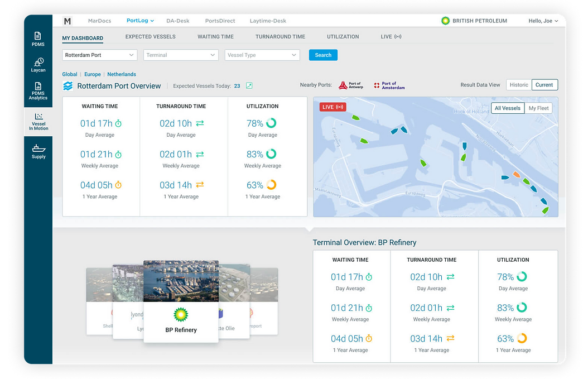Select the My Dashboard tab
This screenshot has width=588, height=379.
pyautogui.click(x=83, y=38)
